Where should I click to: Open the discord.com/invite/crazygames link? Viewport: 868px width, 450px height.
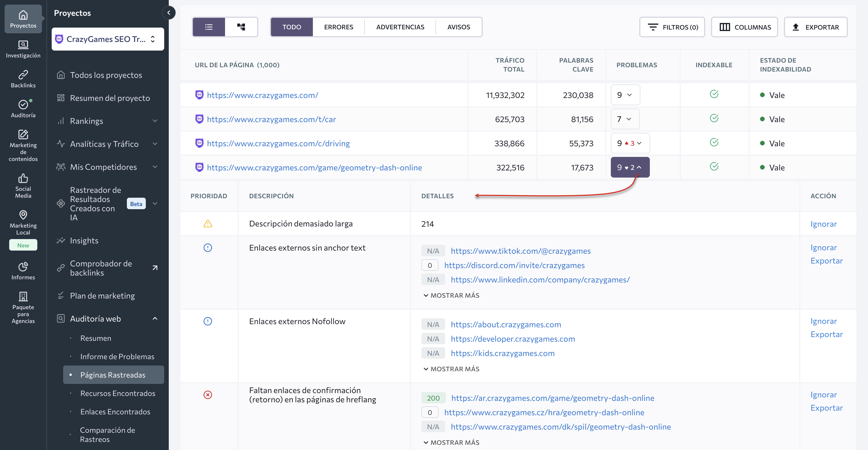pyautogui.click(x=514, y=265)
